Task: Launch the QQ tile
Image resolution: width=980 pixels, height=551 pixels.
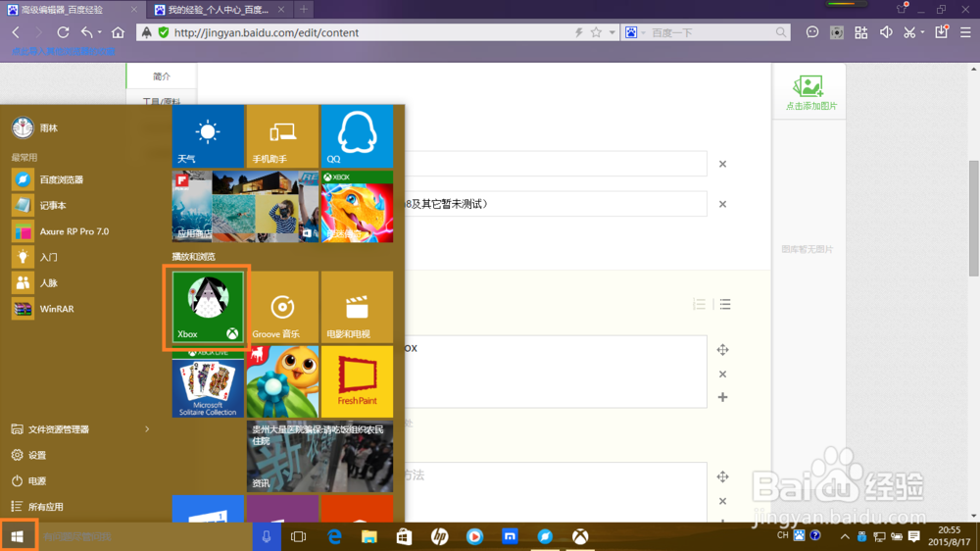Action: point(357,136)
